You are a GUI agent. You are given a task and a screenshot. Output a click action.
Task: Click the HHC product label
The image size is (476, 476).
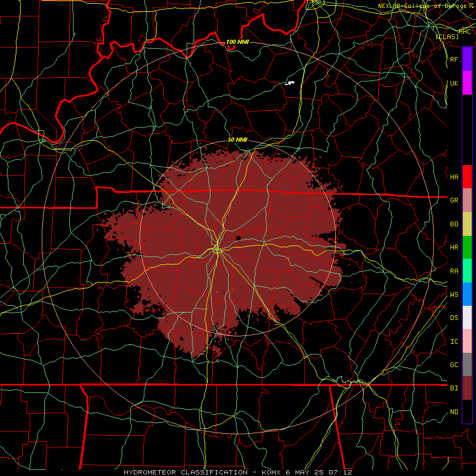coord(465,32)
